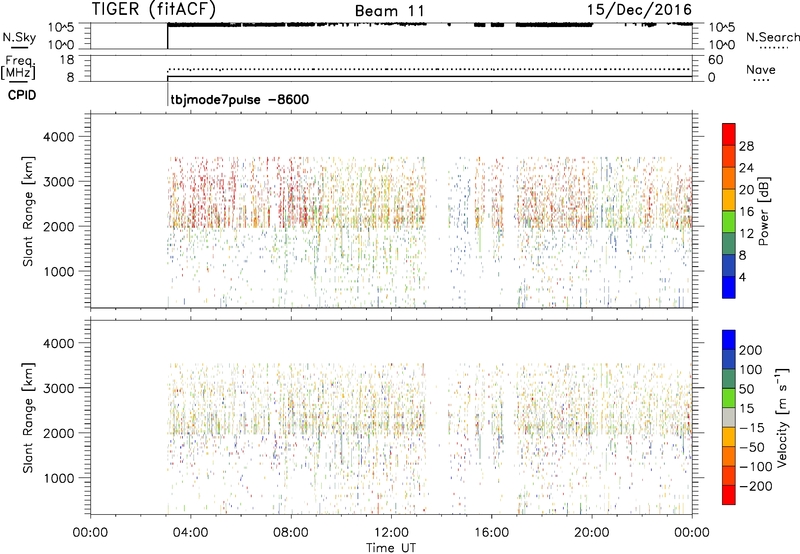Select the orange 20–24 dB power swatch
This screenshot has width=800, height=554.
tap(729, 178)
